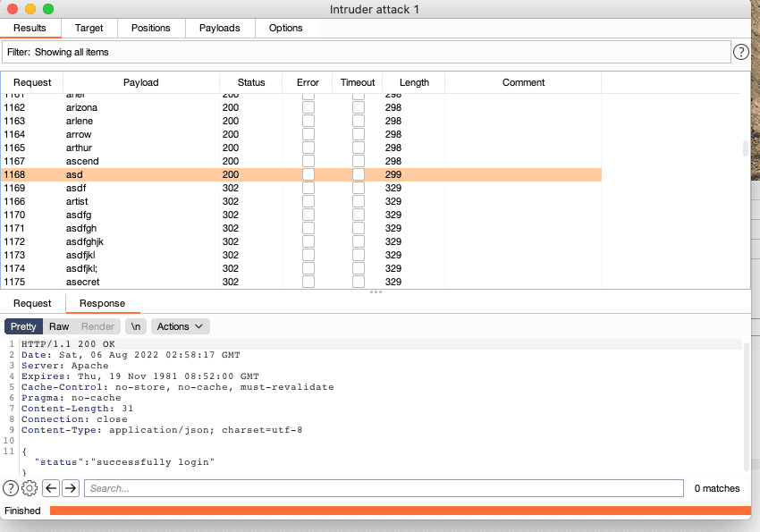The height and width of the screenshot is (532, 760).
Task: Tick the Error checkbox for arizona row
Action: click(308, 107)
